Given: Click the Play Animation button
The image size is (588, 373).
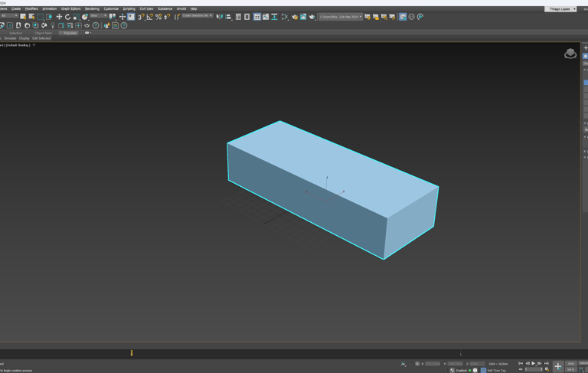Looking at the screenshot, I should 534,363.
